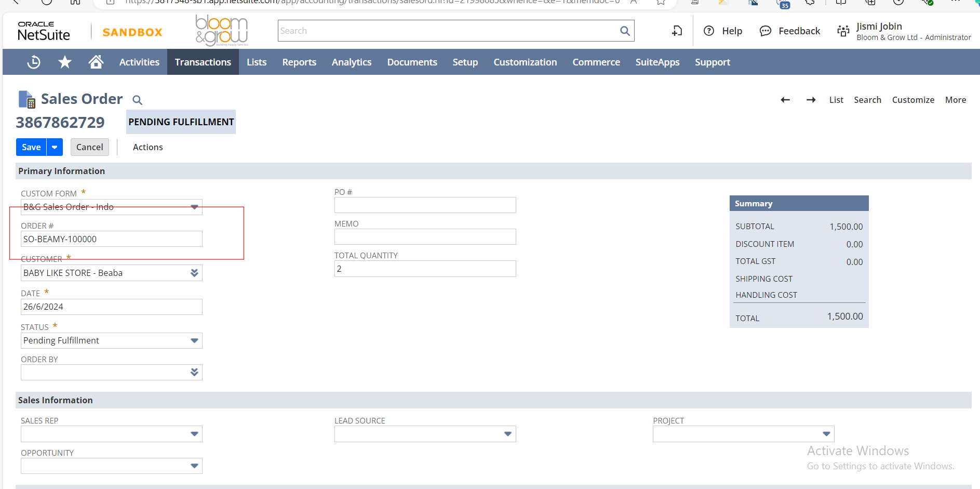Click the Bloom & Grow logo
Viewport: 980px width, 489px height.
[222, 30]
